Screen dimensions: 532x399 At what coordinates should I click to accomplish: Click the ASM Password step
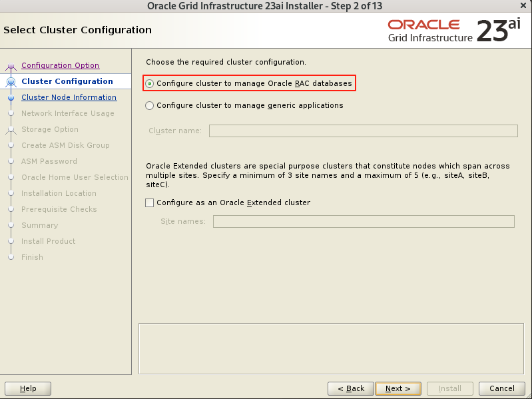tap(49, 161)
